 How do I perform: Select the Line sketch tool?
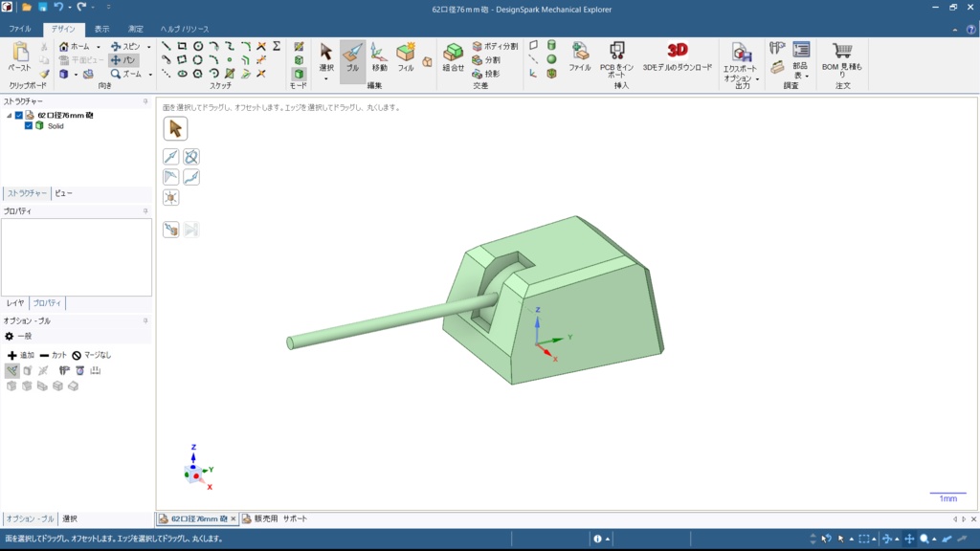click(167, 46)
